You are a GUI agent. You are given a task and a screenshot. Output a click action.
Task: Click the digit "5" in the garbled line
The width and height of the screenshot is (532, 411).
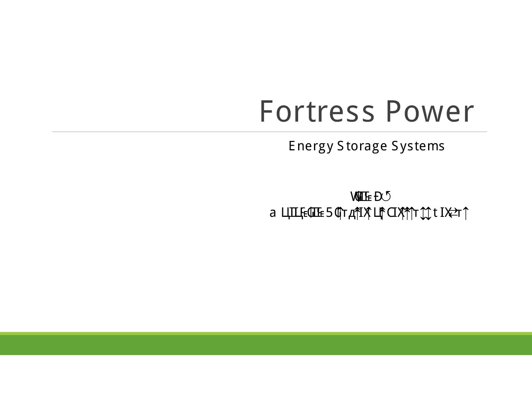[x=329, y=213]
